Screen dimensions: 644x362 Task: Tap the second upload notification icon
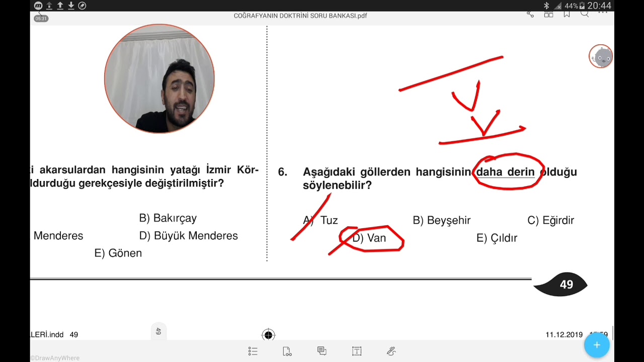(x=60, y=6)
